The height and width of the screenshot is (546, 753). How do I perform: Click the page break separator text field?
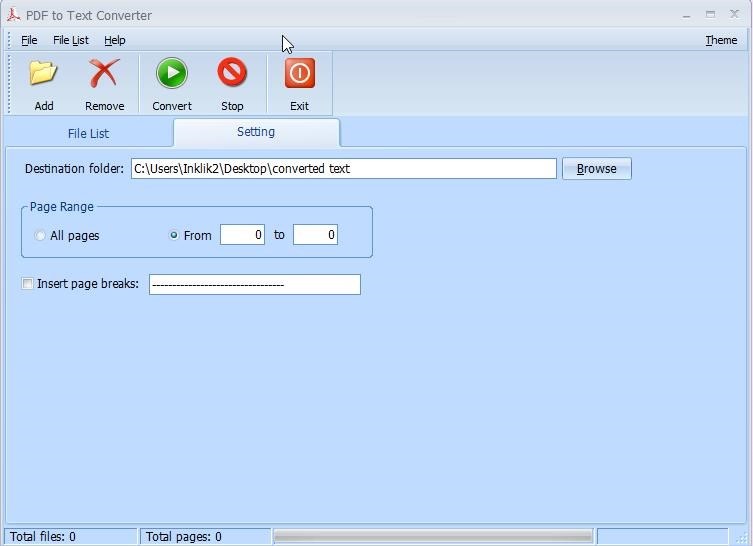(254, 285)
